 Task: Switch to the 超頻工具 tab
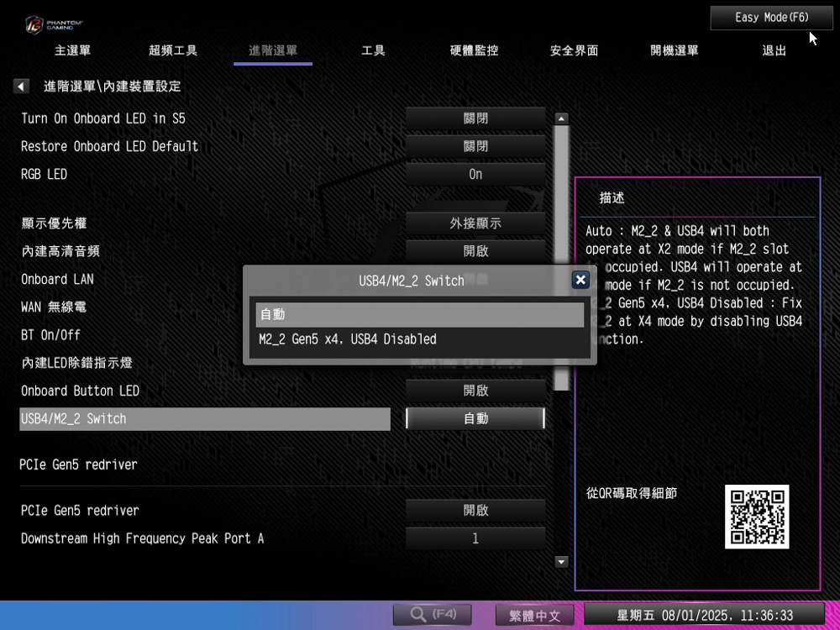(173, 50)
